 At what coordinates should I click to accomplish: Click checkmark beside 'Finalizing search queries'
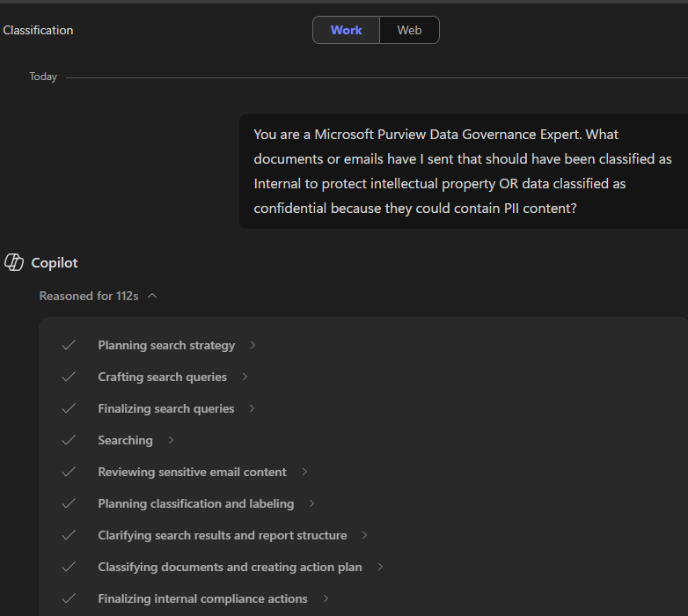[69, 408]
